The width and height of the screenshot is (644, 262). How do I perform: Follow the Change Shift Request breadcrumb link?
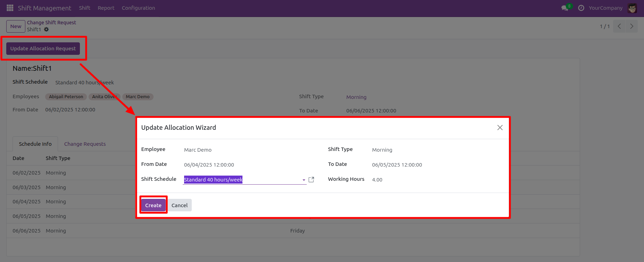click(x=51, y=23)
